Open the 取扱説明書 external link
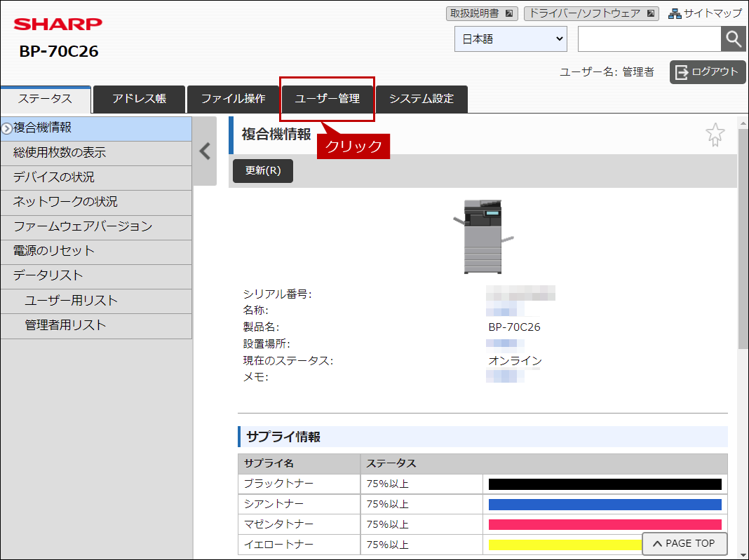Image resolution: width=749 pixels, height=560 pixels. (x=482, y=13)
